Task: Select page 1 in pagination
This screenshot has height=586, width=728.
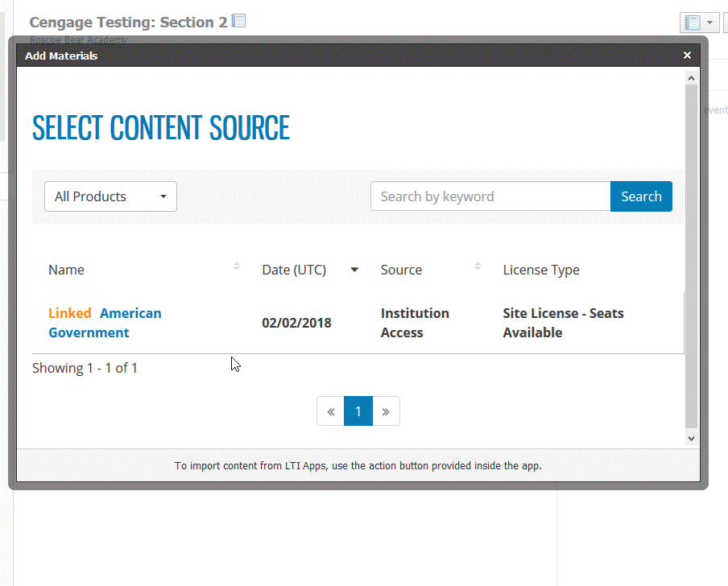Action: coord(358,411)
